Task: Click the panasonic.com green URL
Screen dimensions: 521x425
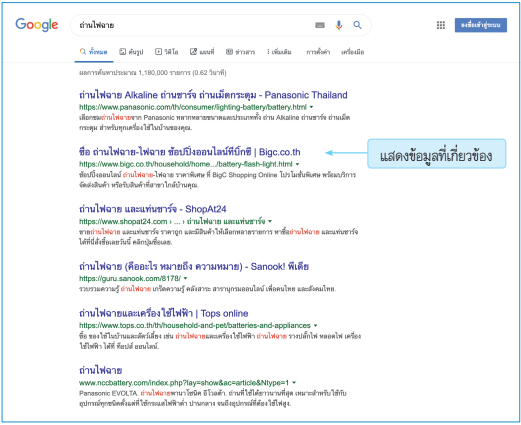Action: [193, 107]
